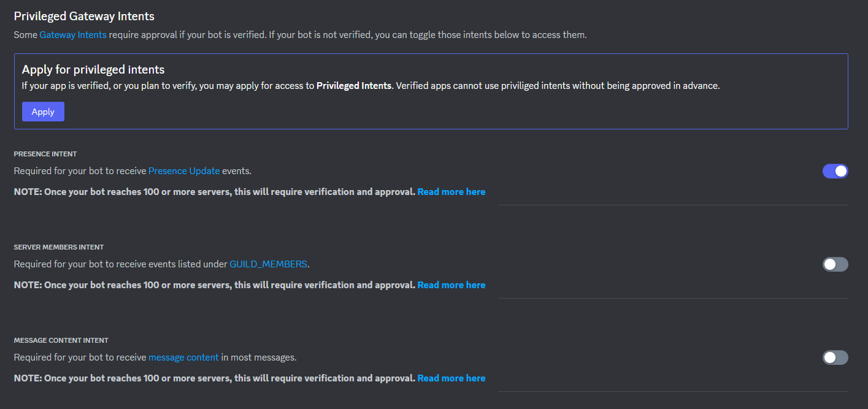Click Read more here under Server Members Intent
The height and width of the screenshot is (409, 868).
451,285
